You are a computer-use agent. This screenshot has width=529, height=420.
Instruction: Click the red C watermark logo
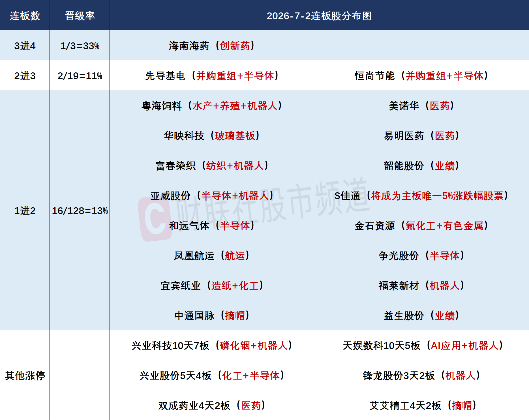[x=155, y=218]
